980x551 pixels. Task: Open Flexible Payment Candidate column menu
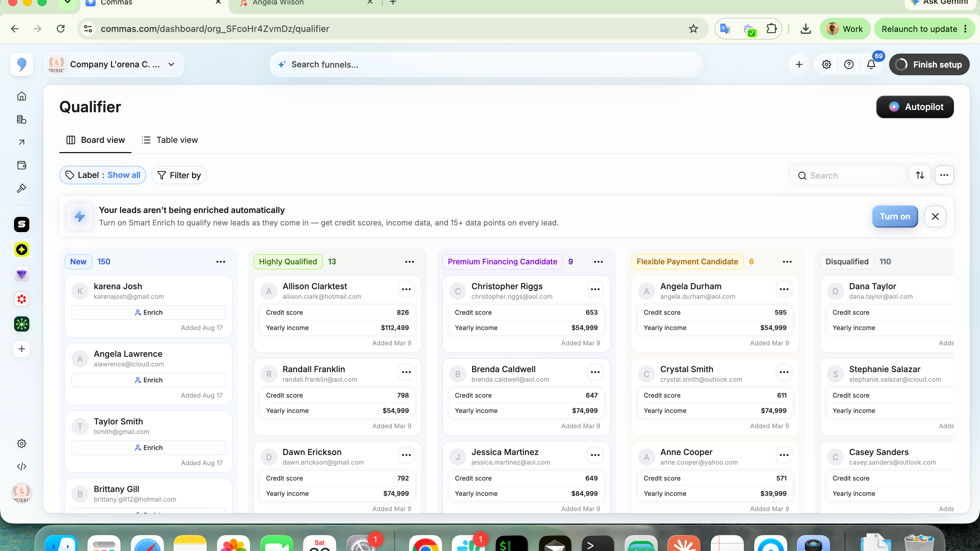[787, 261]
